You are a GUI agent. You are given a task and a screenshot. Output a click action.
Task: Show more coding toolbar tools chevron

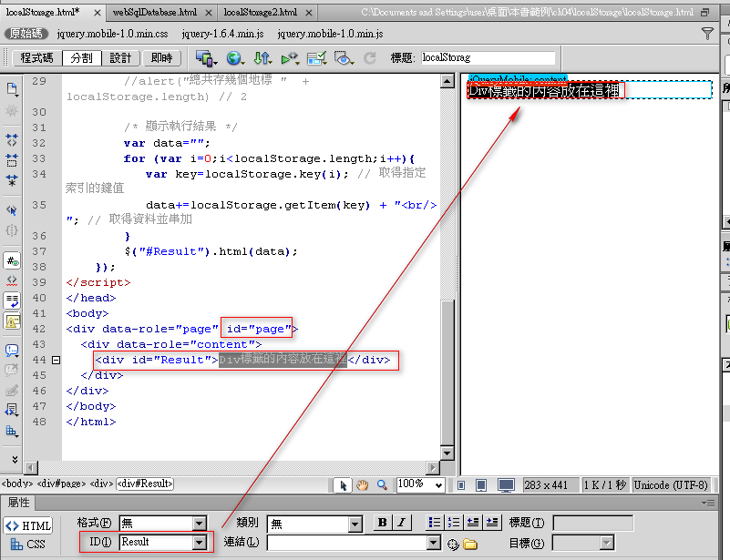[15, 460]
